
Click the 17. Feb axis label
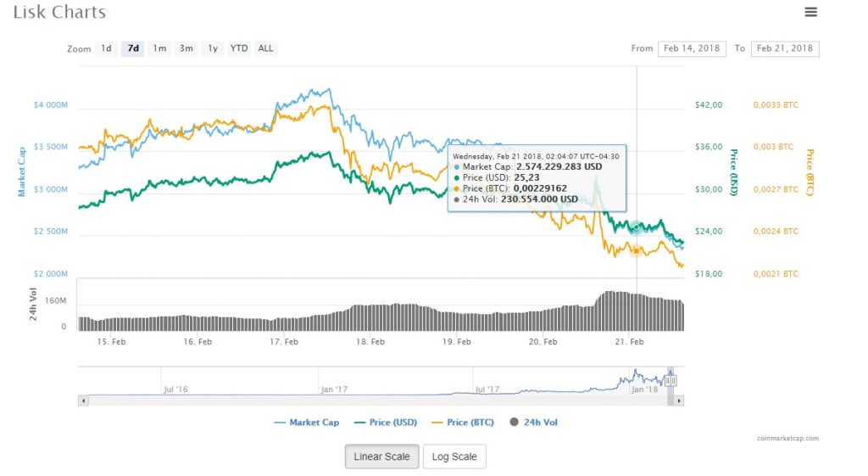coord(284,342)
